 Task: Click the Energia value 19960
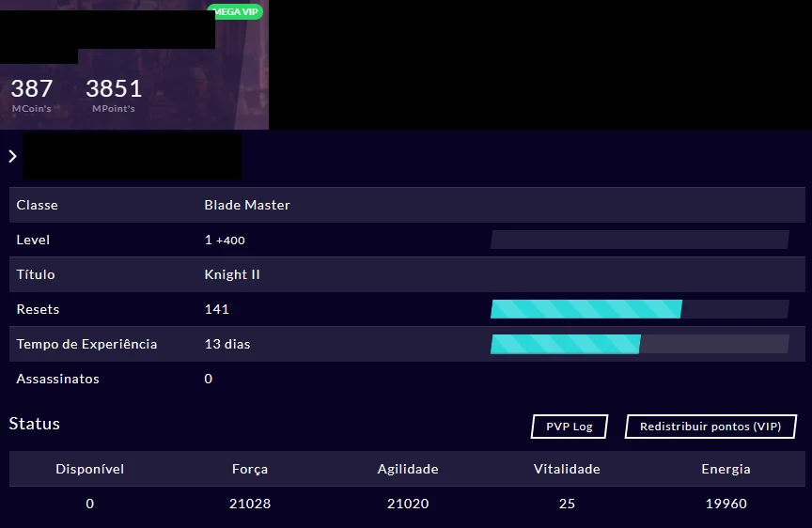[726, 504]
